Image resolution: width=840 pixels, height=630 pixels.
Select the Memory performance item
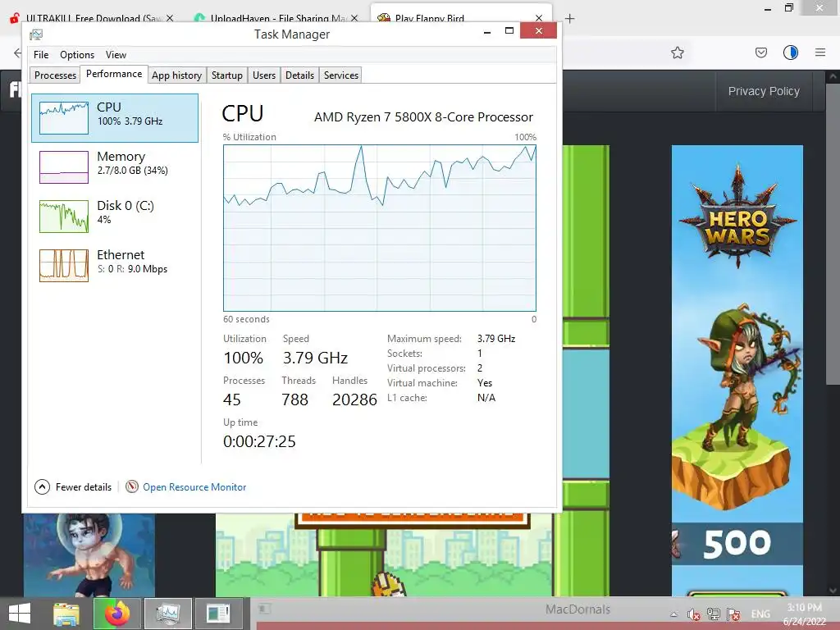click(x=115, y=167)
